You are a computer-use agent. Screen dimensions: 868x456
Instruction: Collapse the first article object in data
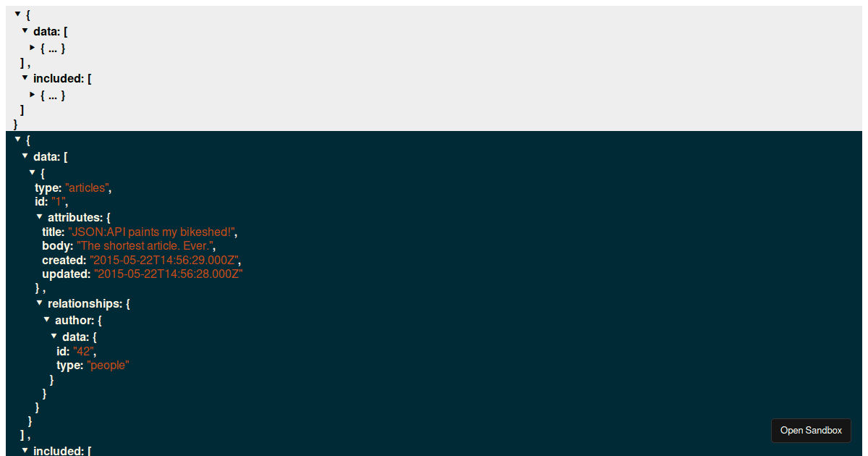click(32, 172)
